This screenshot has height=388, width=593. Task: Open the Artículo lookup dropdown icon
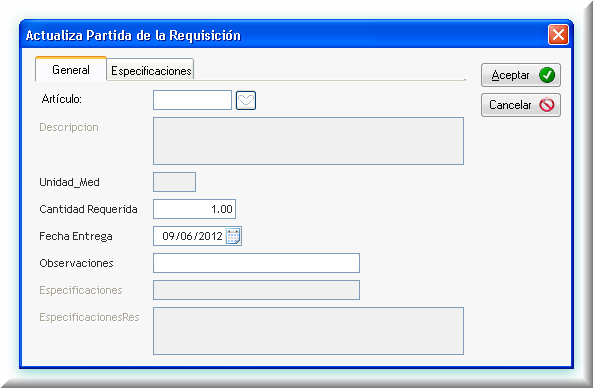[x=246, y=101]
